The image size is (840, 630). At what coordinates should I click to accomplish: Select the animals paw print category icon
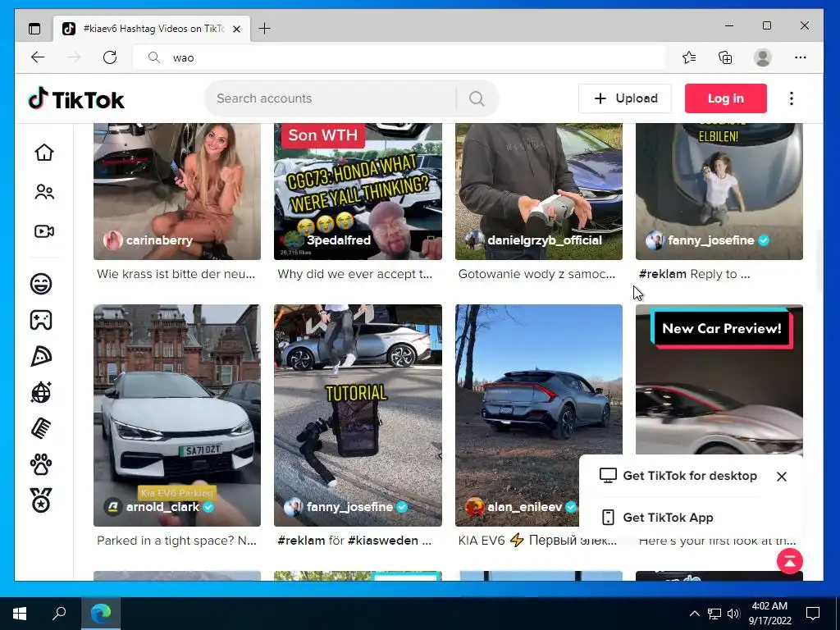pos(41,464)
